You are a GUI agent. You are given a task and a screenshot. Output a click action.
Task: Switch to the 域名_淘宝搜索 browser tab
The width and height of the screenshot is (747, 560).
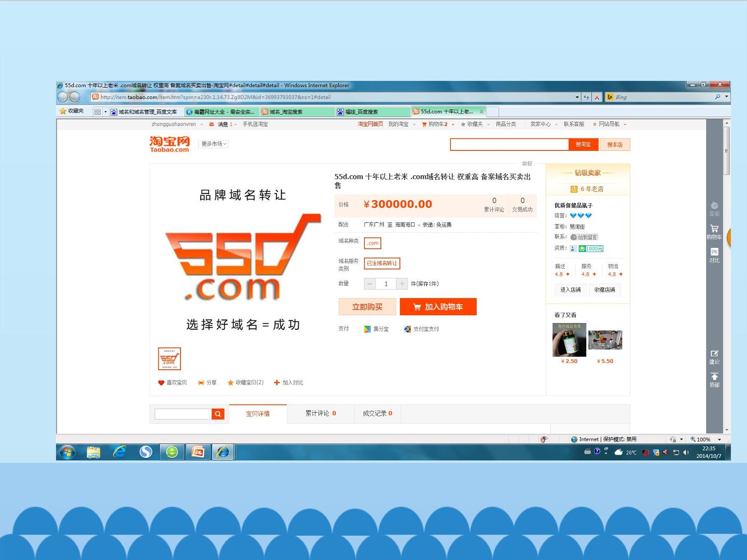296,111
